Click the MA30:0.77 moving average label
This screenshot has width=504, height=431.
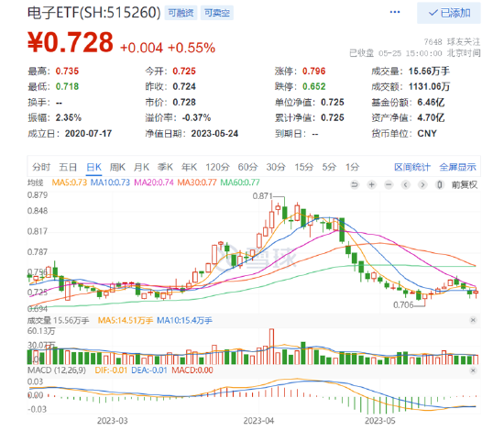197,182
